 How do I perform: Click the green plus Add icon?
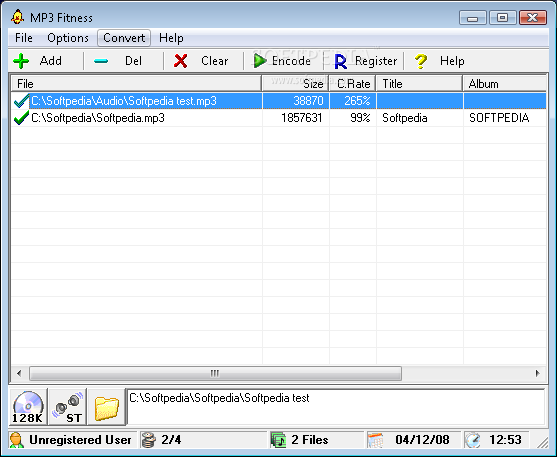pyautogui.click(x=21, y=61)
